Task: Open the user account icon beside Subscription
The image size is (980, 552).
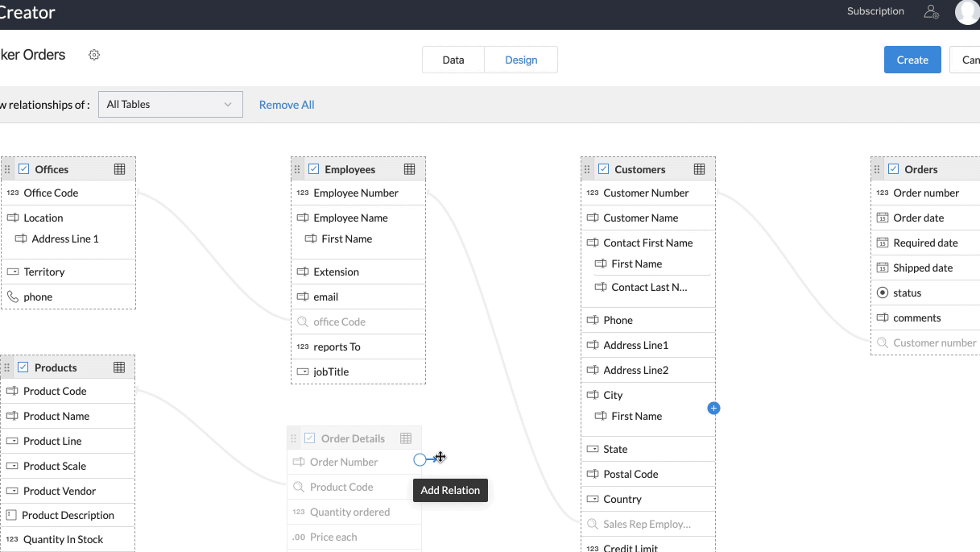Action: pyautogui.click(x=931, y=12)
